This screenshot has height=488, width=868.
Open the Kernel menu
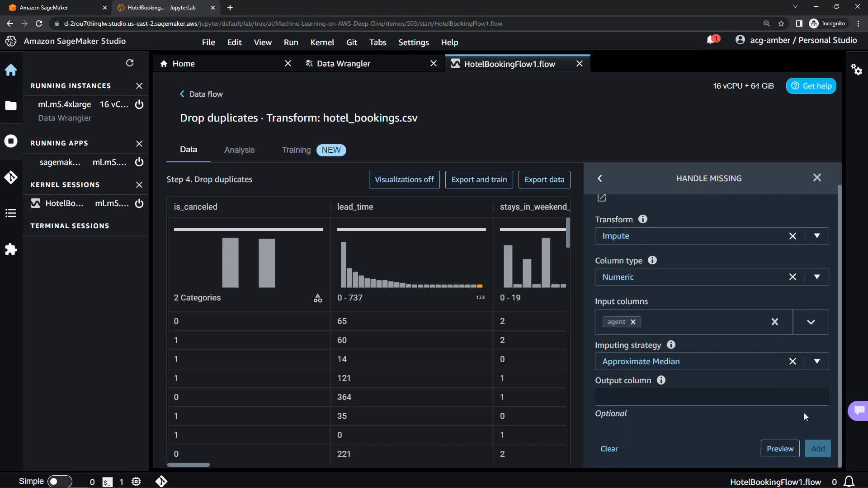(322, 42)
